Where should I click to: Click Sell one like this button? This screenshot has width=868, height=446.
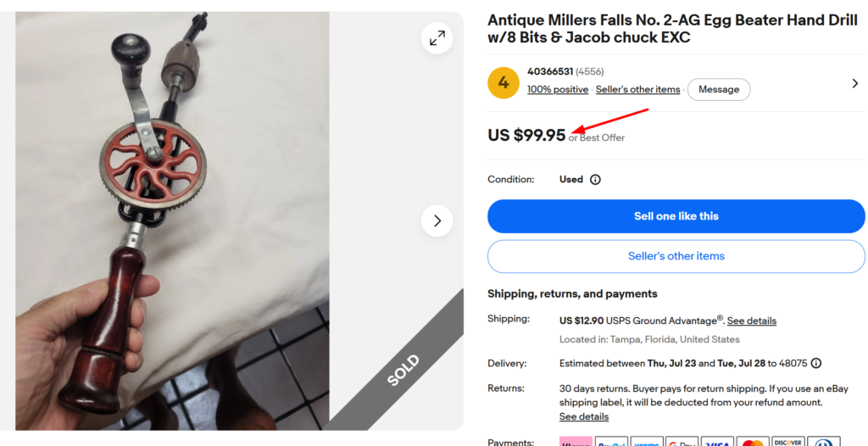click(x=676, y=216)
